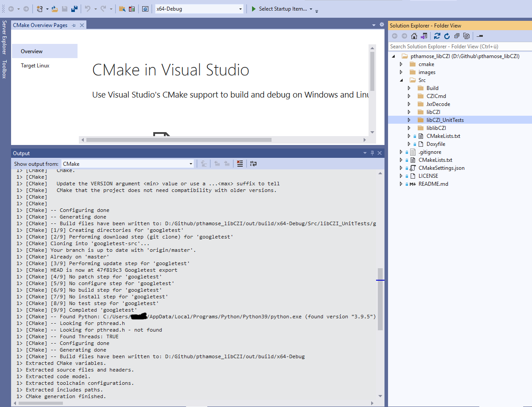This screenshot has width=532, height=407.
Task: Click the Undo toolbar icon
Action: click(x=88, y=9)
